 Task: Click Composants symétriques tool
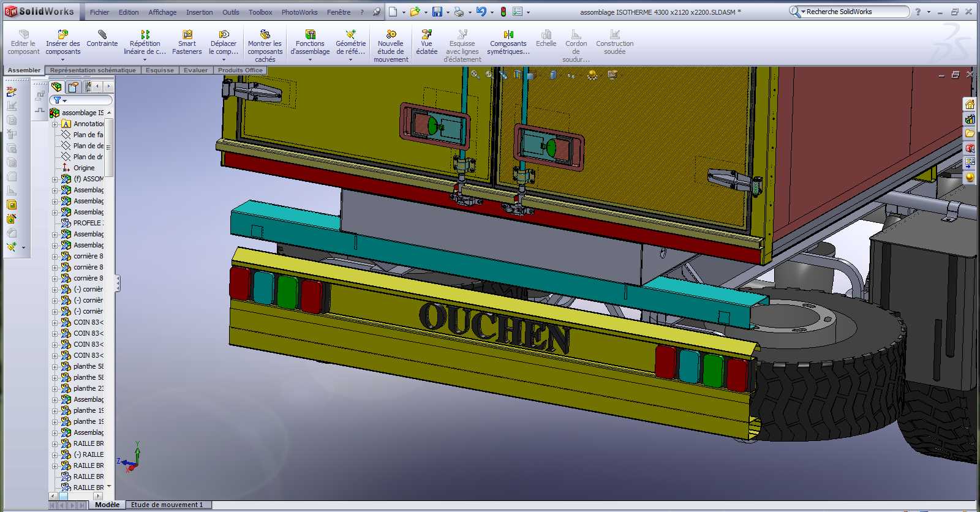508,42
